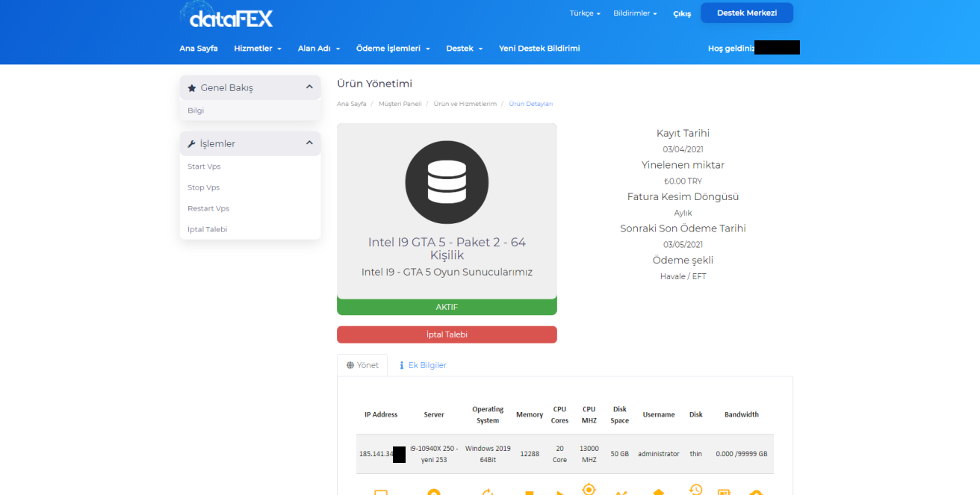
Task: Click the wrench icon beside İşlemler
Action: 192,144
